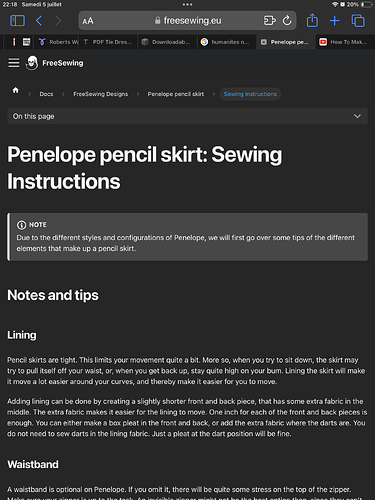Click the Docs breadcrumb link
This screenshot has width=375, height=500.
point(46,94)
